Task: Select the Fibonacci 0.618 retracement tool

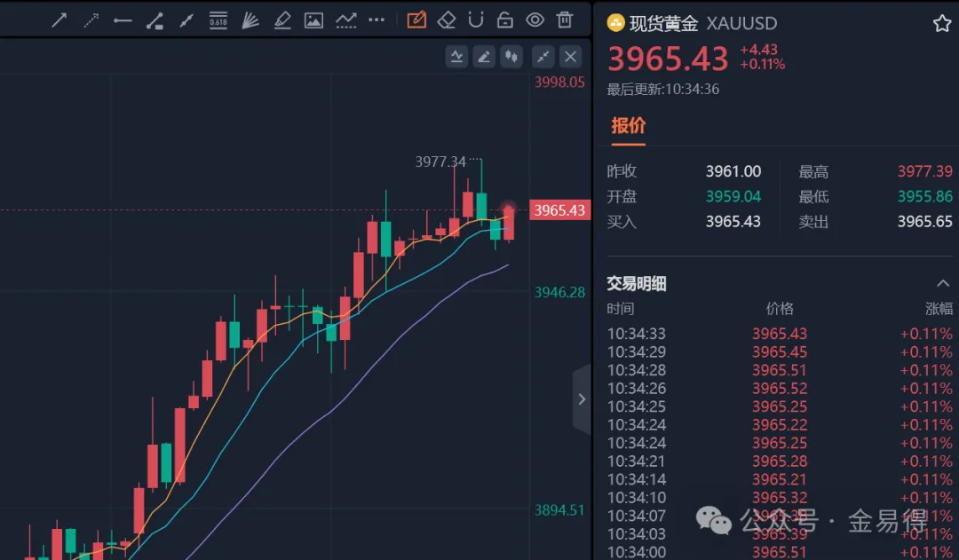Action: tap(218, 20)
